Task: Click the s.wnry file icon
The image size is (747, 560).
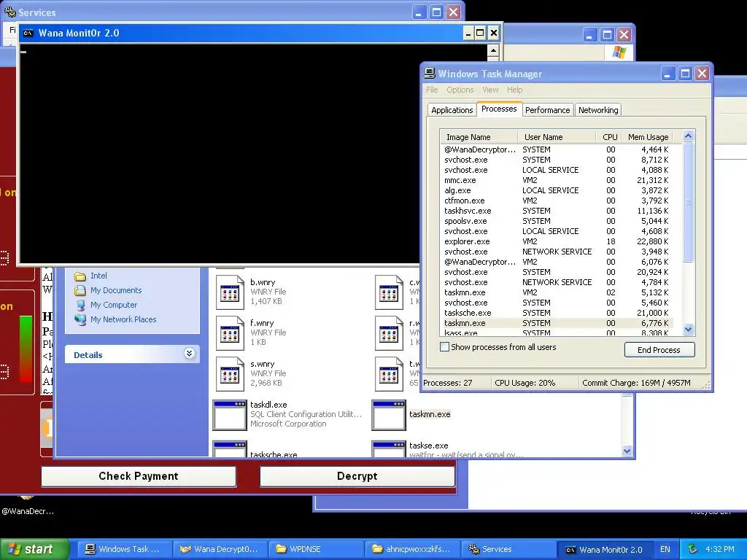Action: point(230,374)
